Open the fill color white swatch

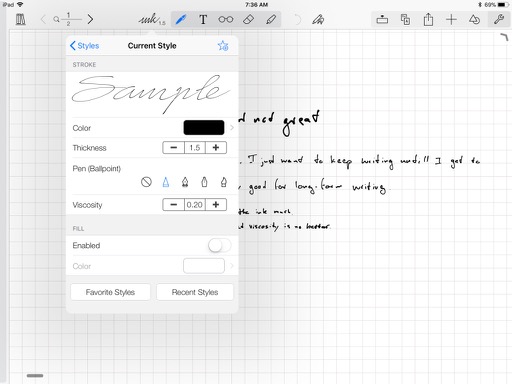[204, 266]
